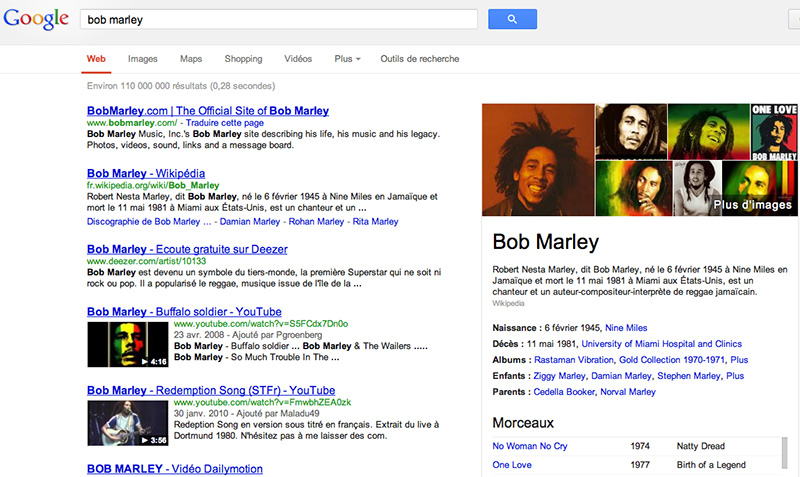
Task: Open the One Love album cover image
Action: click(774, 129)
